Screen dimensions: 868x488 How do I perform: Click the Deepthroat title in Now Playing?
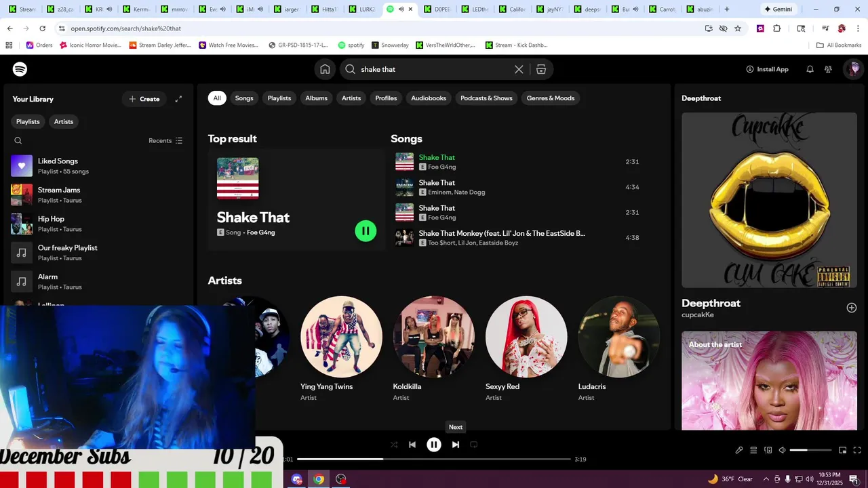[711, 303]
